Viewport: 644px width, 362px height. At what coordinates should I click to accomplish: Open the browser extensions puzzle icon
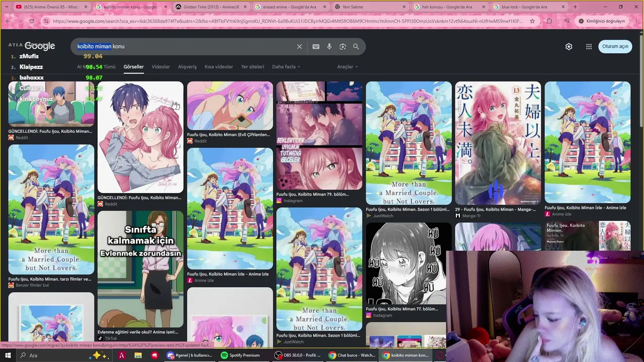click(549, 21)
